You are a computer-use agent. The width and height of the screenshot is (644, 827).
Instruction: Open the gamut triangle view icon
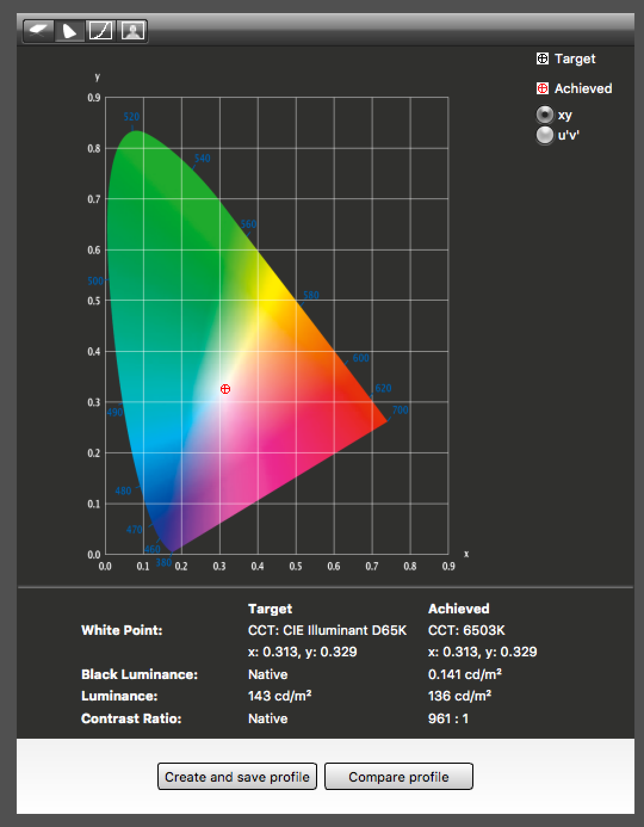tap(69, 31)
